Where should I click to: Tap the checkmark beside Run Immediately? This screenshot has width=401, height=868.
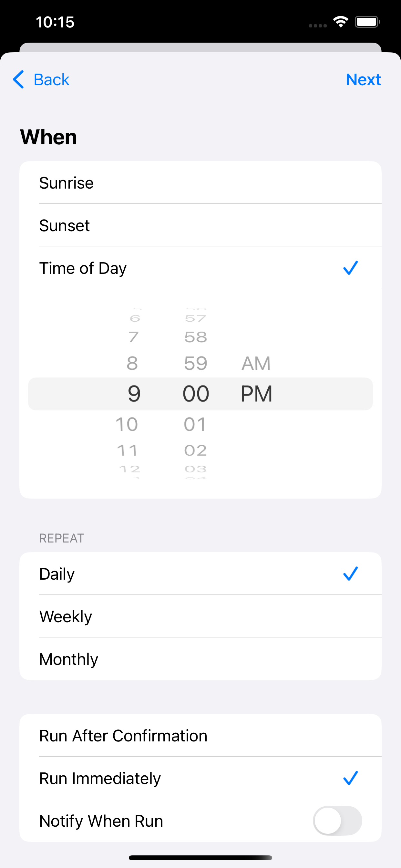coord(350,778)
